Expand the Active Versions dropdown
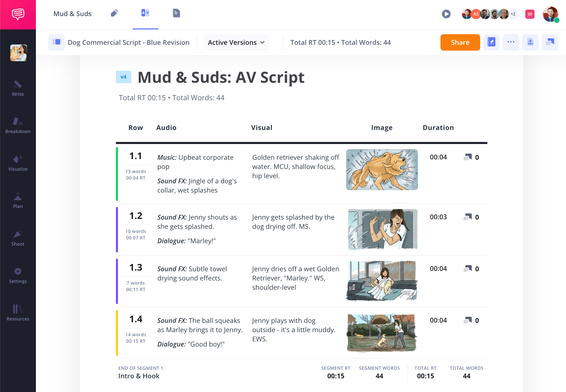The width and height of the screenshot is (566, 392). pos(236,42)
